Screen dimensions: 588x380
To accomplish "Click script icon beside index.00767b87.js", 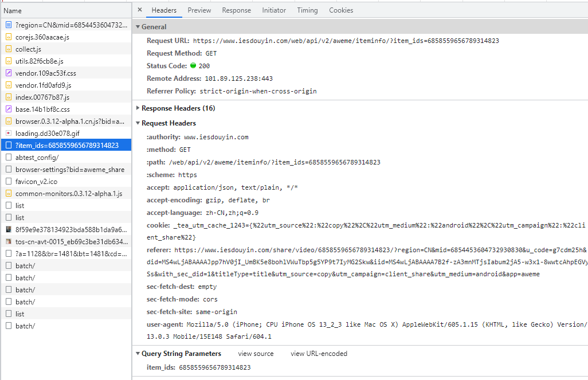I will pos(9,97).
